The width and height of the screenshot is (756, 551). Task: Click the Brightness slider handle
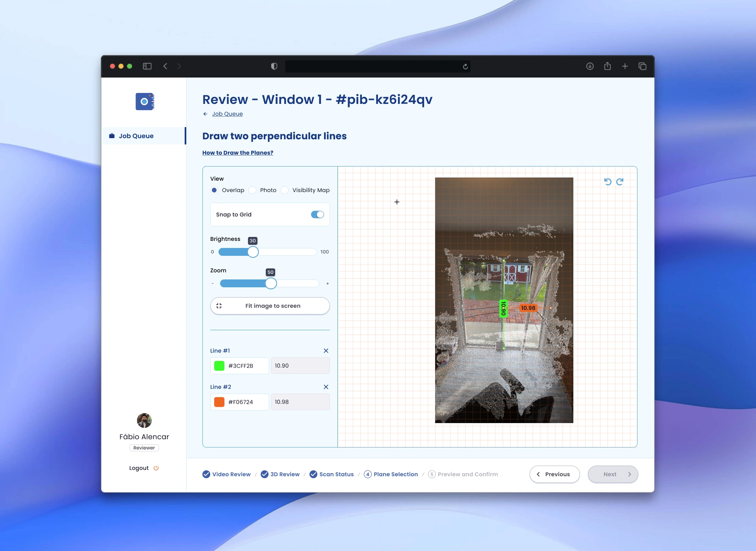[x=253, y=252]
